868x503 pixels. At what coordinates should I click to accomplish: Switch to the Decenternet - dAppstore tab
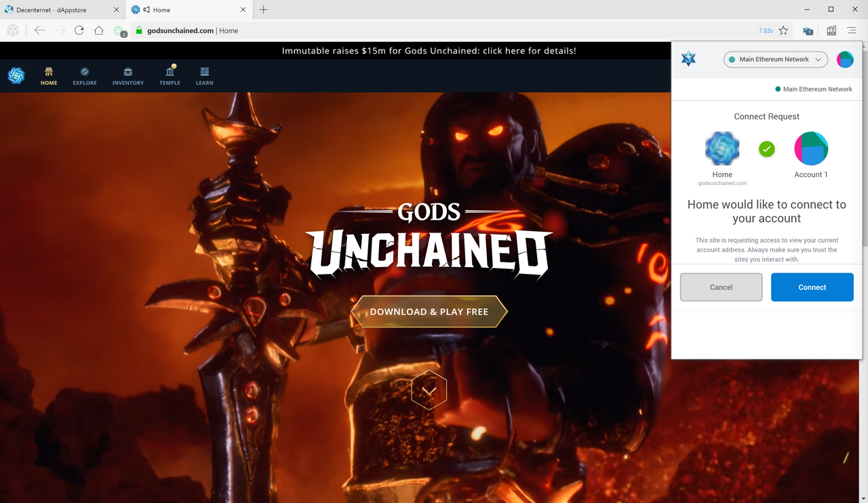pyautogui.click(x=62, y=9)
